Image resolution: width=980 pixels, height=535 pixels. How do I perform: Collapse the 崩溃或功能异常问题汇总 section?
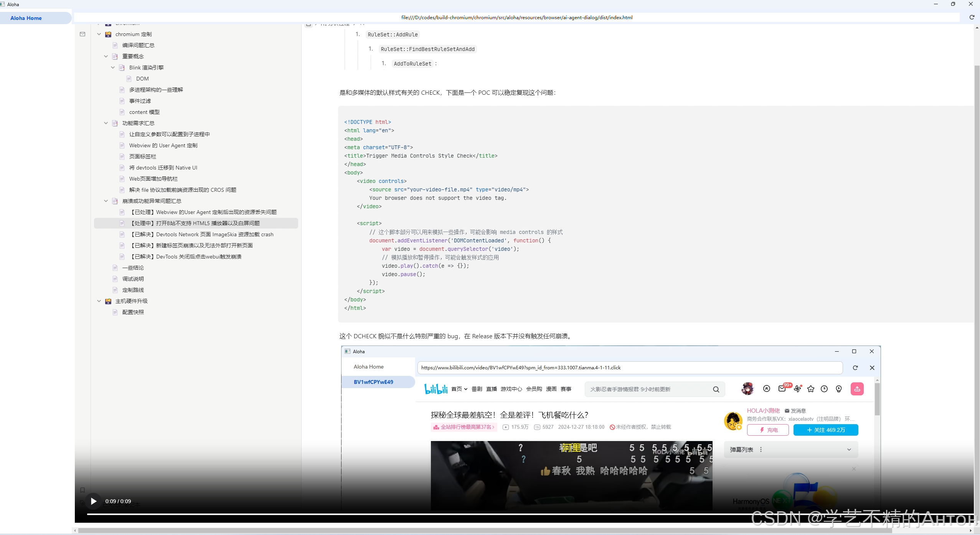tap(106, 201)
